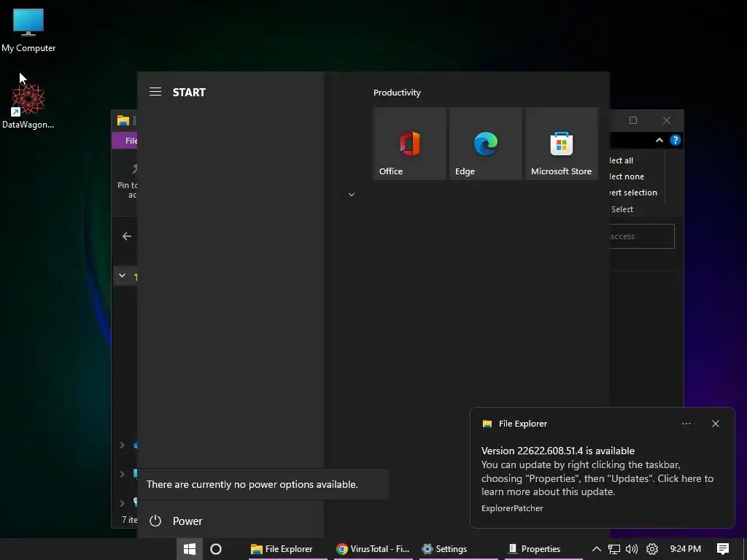Click the Power icon symbol
747x560 pixels.
coord(155,521)
